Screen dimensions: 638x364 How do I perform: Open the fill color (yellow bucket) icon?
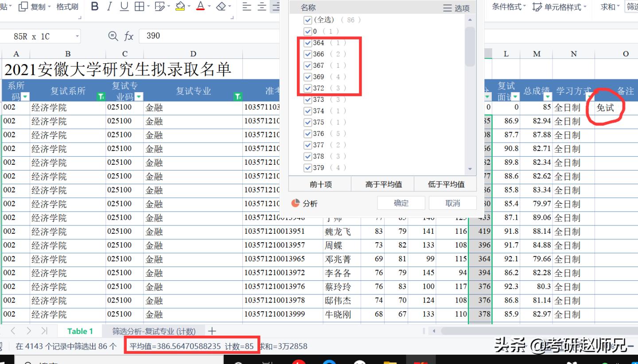(180, 7)
